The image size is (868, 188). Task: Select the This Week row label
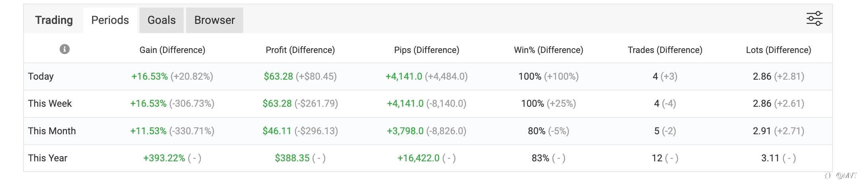pos(50,104)
